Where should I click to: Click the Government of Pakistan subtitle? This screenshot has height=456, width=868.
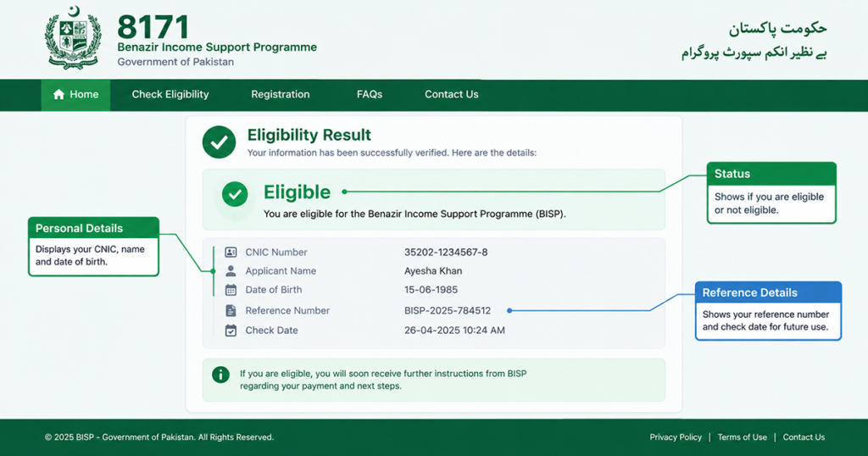(x=175, y=62)
